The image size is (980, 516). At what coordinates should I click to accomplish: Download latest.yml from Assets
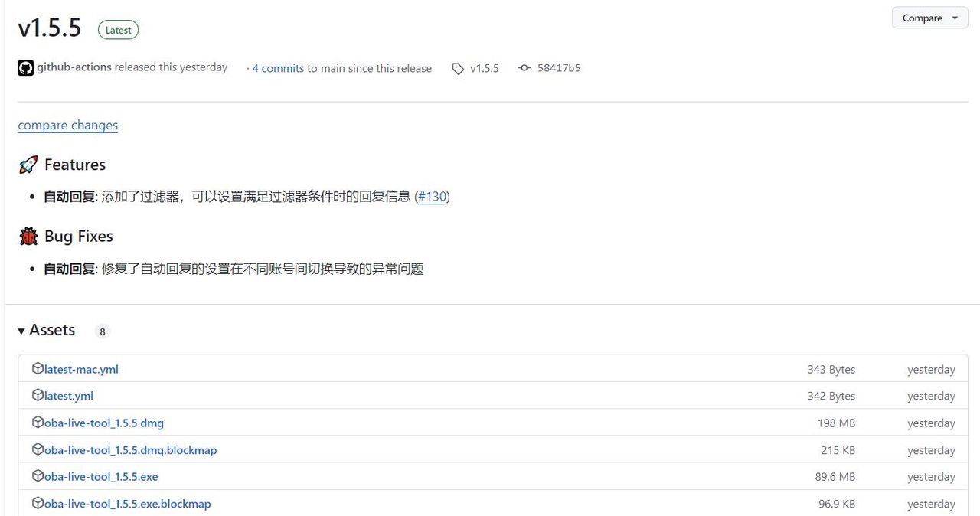[68, 395]
